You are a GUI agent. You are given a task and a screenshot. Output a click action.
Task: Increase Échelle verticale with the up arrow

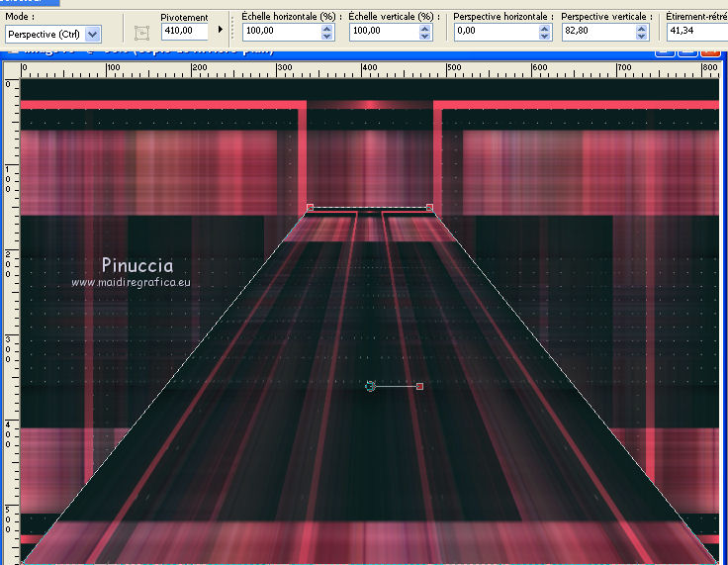424,28
